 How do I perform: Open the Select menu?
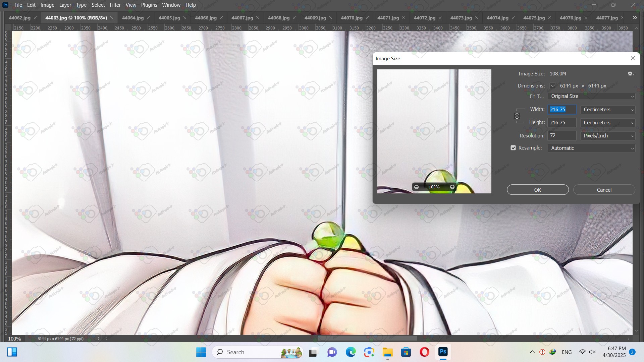click(98, 5)
